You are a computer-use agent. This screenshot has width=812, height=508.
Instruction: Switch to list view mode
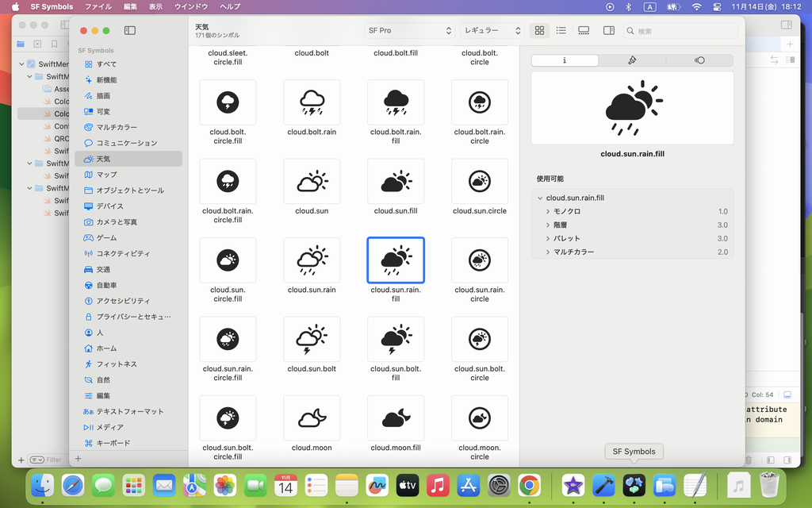(x=561, y=30)
